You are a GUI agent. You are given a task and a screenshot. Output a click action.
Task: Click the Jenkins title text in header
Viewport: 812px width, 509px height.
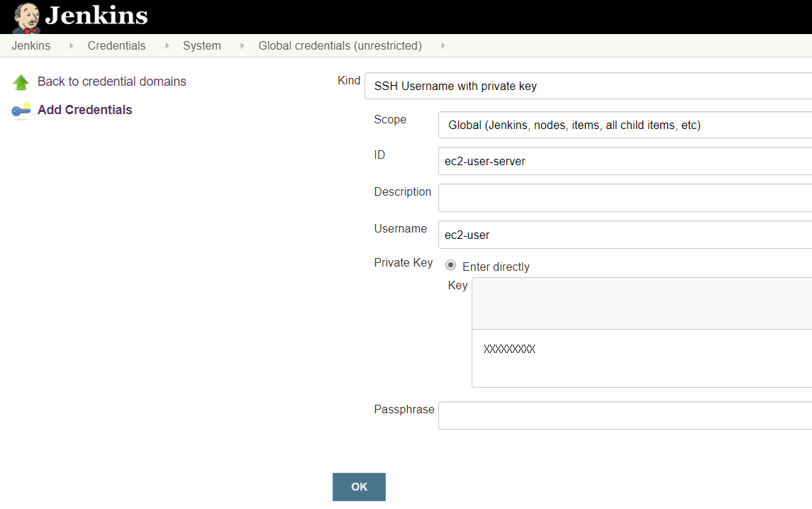point(96,16)
